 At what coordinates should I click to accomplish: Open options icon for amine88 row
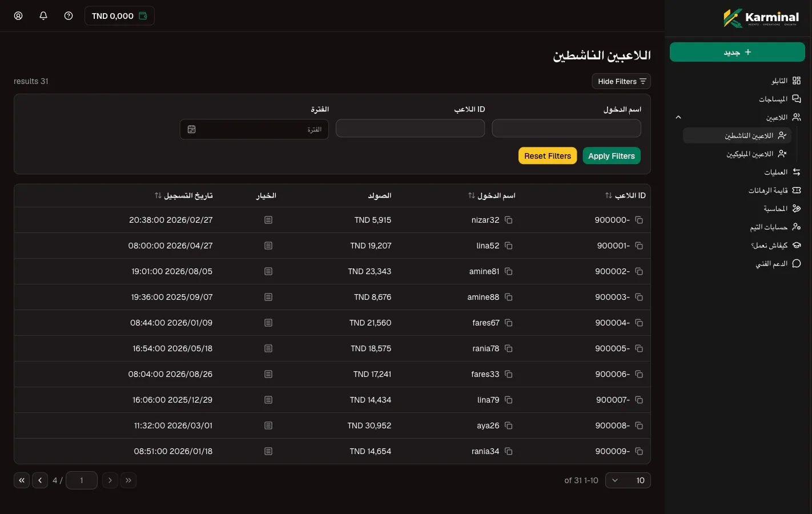(268, 297)
